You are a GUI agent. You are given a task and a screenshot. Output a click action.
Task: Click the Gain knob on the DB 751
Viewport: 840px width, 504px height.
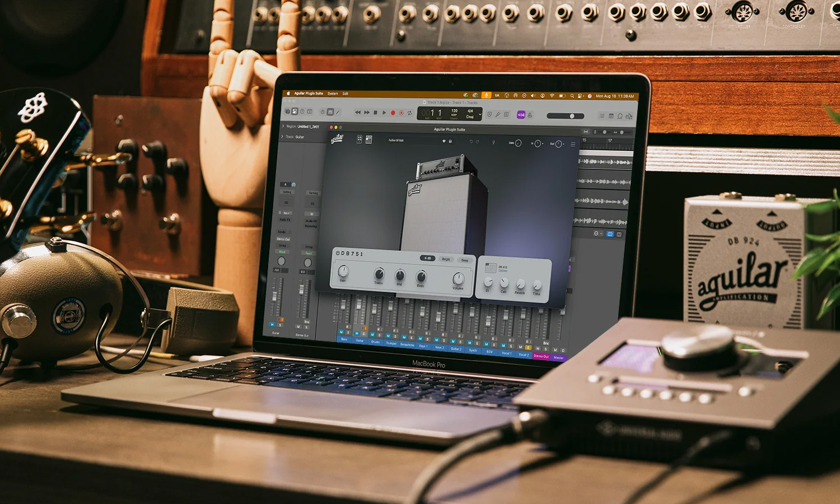[x=344, y=271]
